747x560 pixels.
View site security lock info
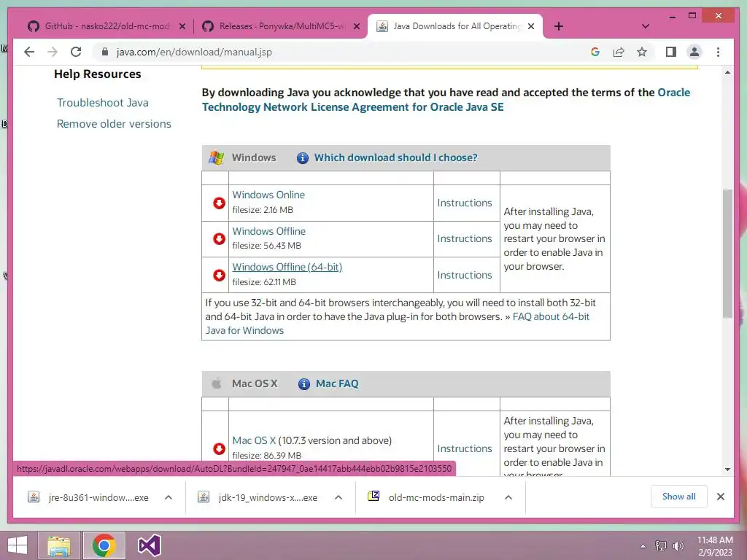pos(105,52)
